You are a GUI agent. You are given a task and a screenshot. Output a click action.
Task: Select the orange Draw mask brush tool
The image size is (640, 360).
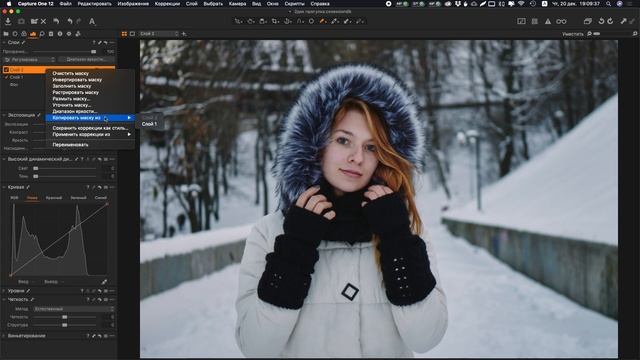click(323, 21)
